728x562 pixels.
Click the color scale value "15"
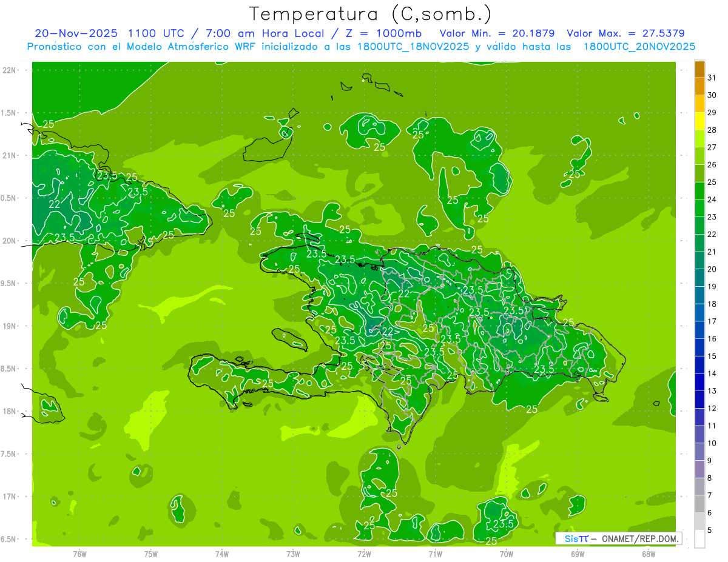(712, 356)
